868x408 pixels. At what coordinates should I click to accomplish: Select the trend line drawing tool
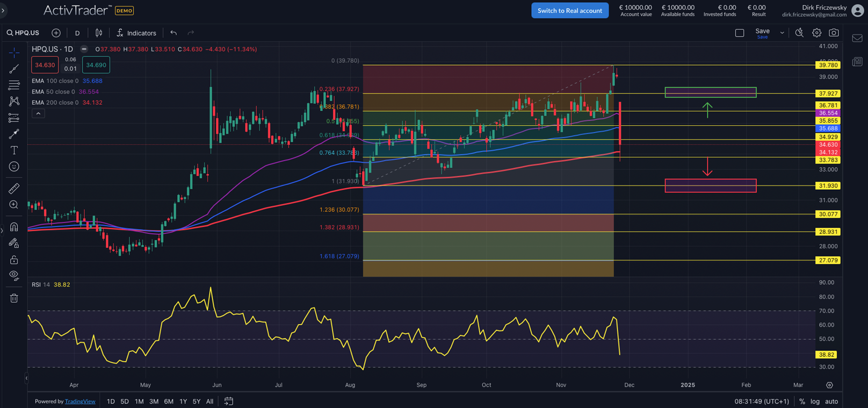[14, 69]
